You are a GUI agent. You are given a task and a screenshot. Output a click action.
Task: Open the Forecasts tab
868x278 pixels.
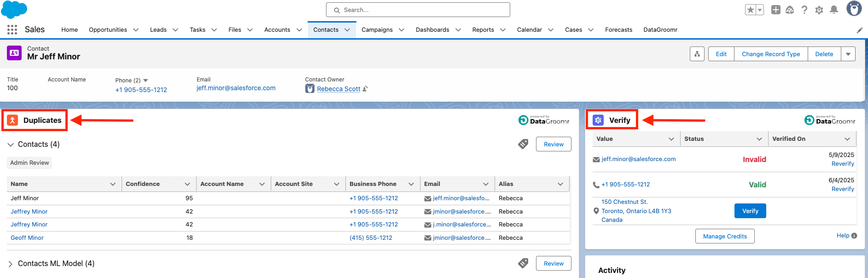[618, 29]
